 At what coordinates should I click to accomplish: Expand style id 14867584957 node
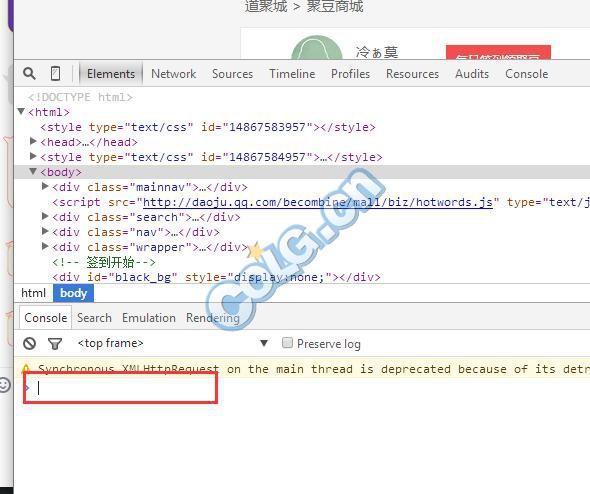(x=33, y=156)
